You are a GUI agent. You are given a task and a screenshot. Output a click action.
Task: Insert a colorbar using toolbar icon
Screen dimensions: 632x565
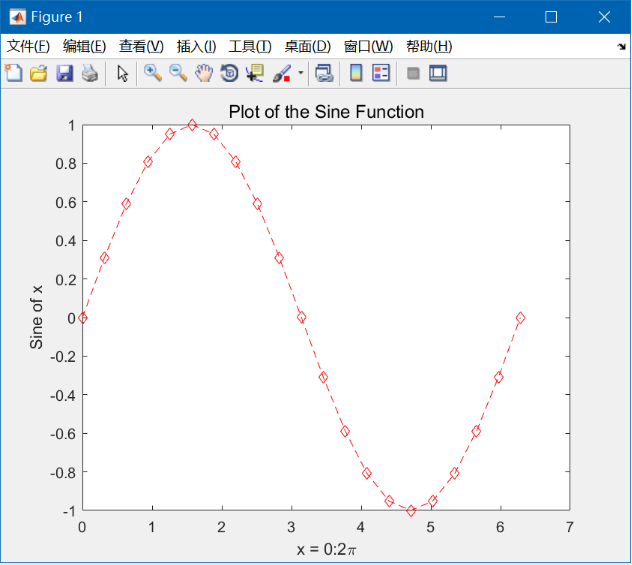(x=356, y=73)
